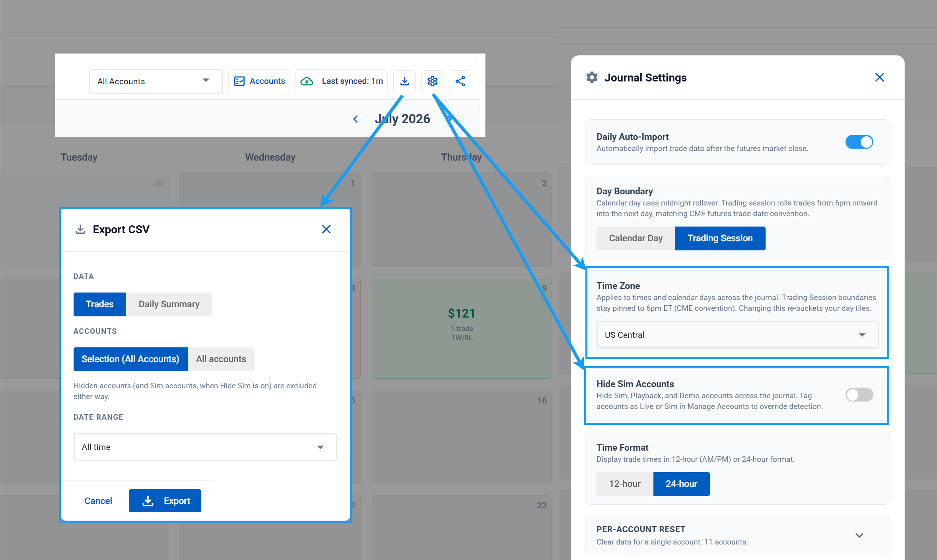Close the Journal Settings panel
Screen dimensions: 937x560
coord(879,78)
